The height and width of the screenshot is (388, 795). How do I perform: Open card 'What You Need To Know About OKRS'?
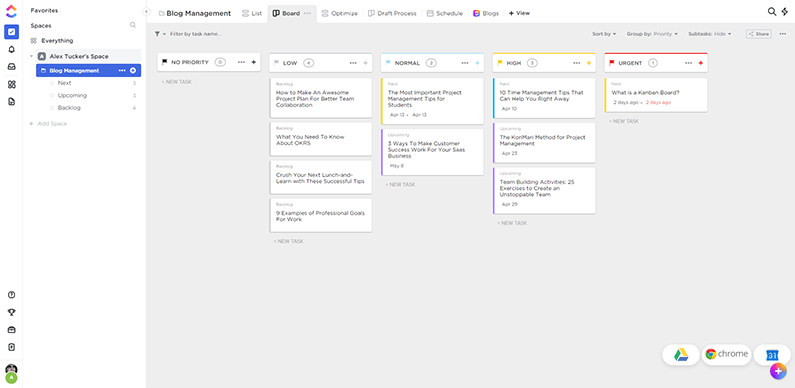(321, 139)
